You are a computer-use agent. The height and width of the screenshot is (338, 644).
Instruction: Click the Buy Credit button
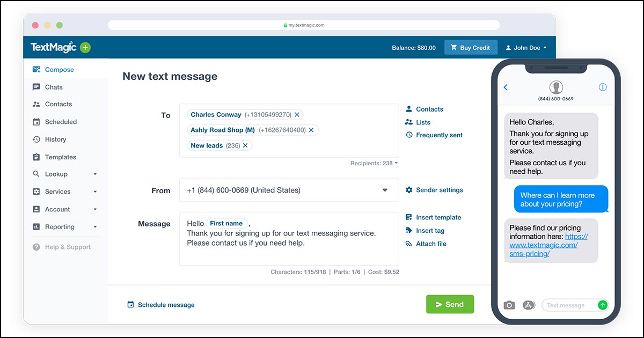471,48
